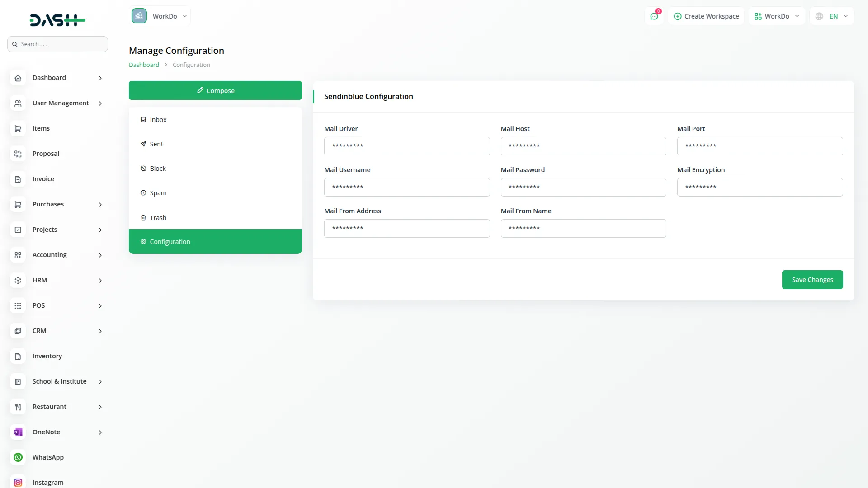Open the Inbox mail folder

point(158,120)
